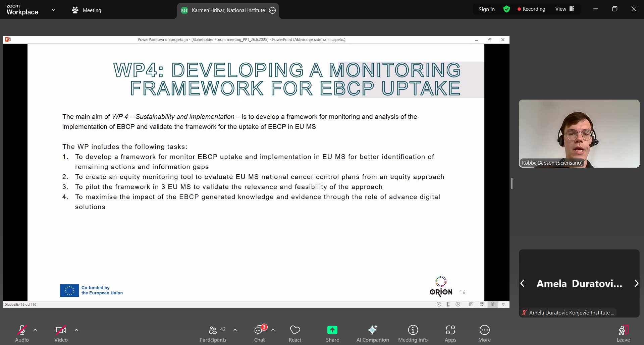Open the Meeting info panel

413,333
